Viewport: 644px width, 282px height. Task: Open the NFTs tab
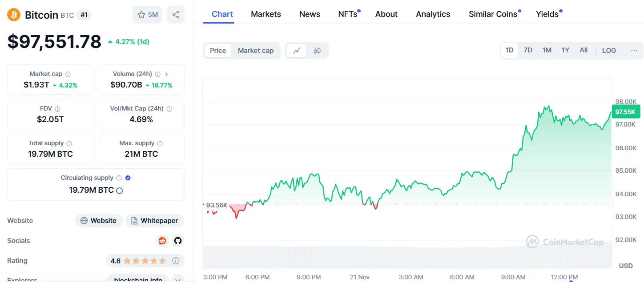click(x=348, y=14)
